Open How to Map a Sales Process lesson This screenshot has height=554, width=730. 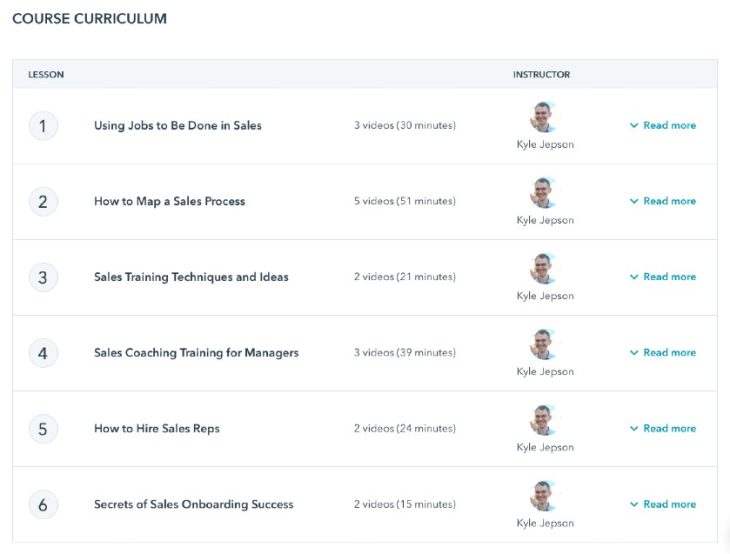pyautogui.click(x=169, y=201)
